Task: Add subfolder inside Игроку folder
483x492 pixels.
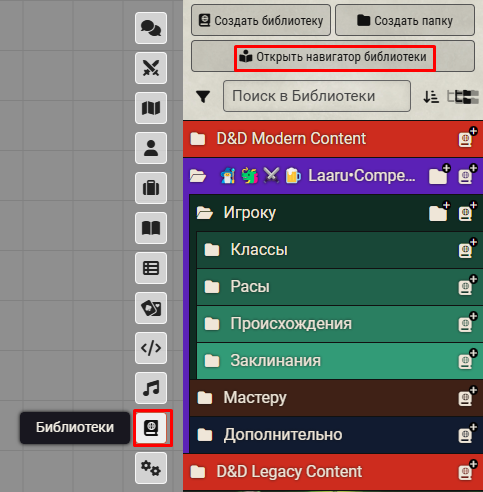Action: point(440,212)
